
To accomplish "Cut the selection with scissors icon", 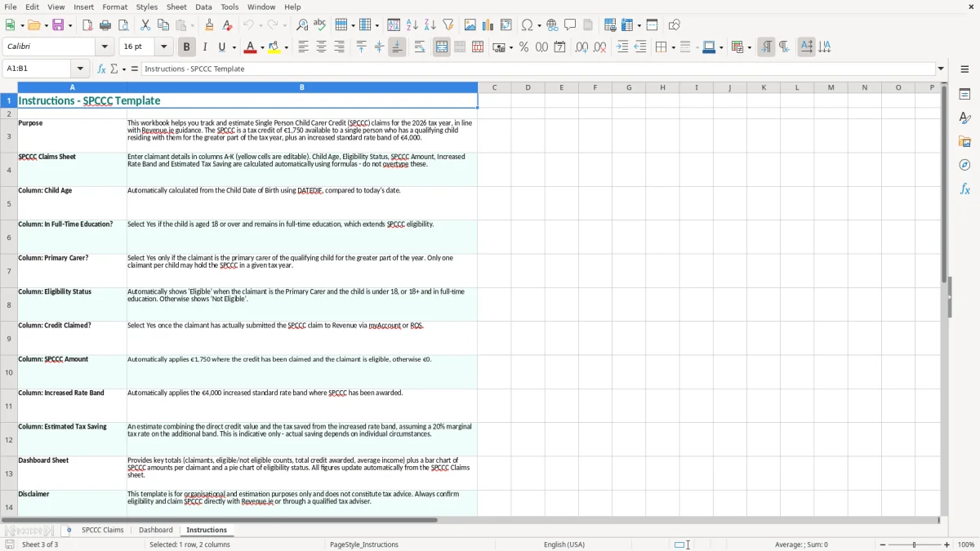I will pyautogui.click(x=145, y=25).
